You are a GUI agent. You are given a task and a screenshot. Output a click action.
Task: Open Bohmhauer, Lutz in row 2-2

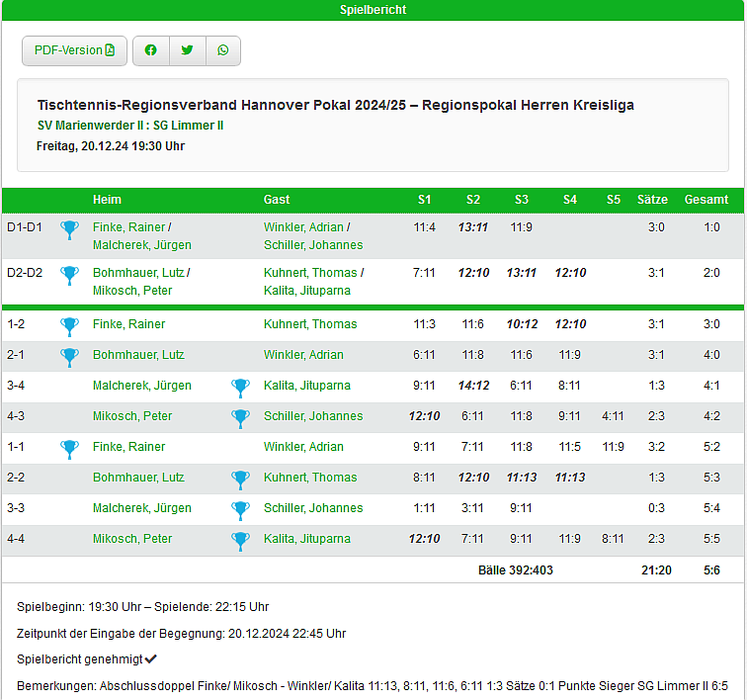click(138, 478)
